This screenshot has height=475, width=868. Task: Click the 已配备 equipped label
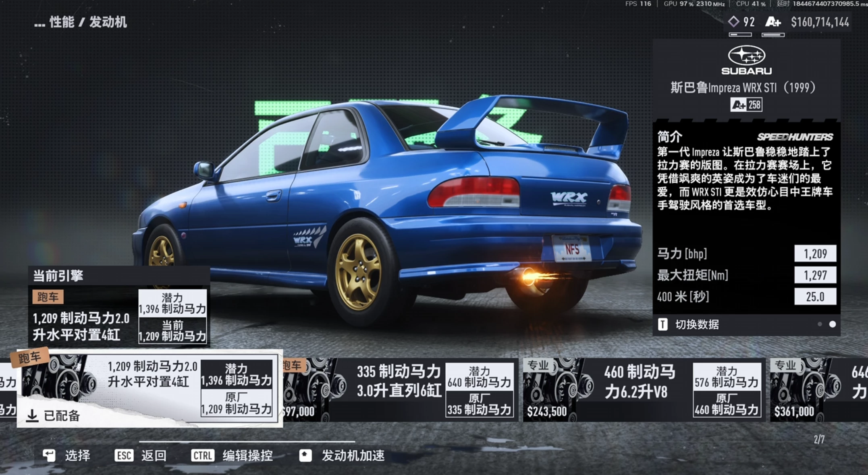coord(62,416)
